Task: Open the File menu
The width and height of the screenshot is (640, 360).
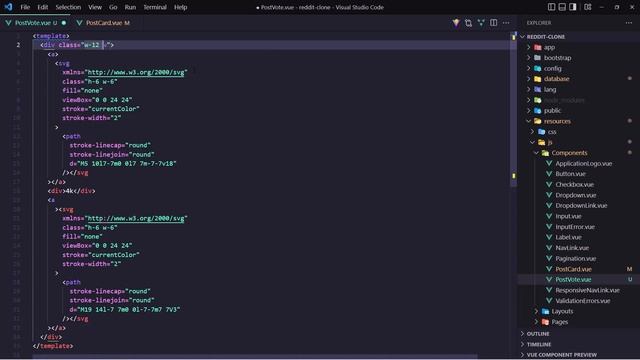Action: click(25, 7)
